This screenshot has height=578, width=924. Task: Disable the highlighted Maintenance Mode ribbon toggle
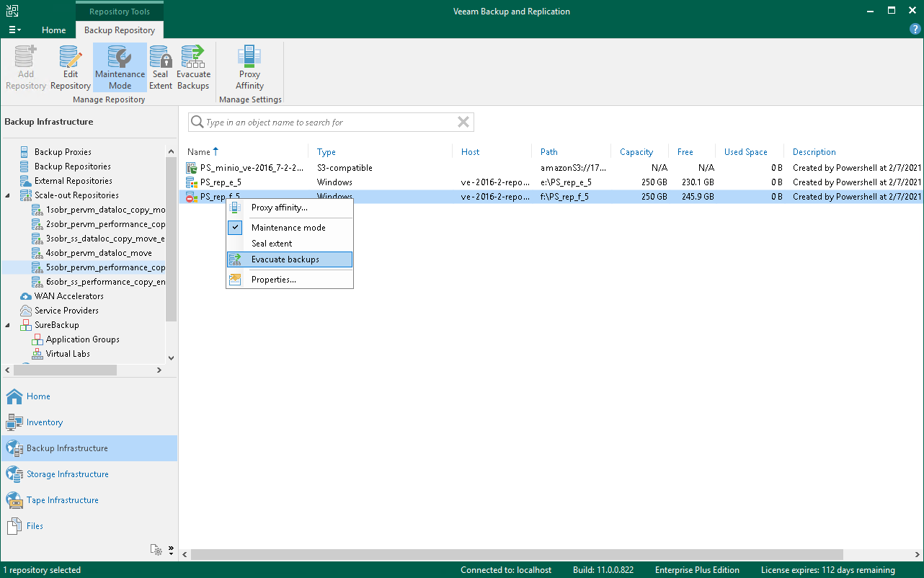tap(120, 66)
